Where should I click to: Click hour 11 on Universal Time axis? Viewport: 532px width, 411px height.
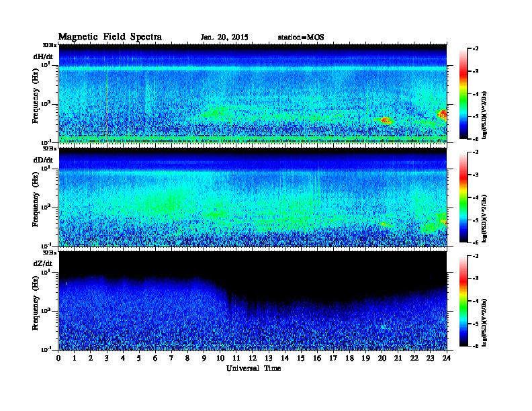(236, 358)
